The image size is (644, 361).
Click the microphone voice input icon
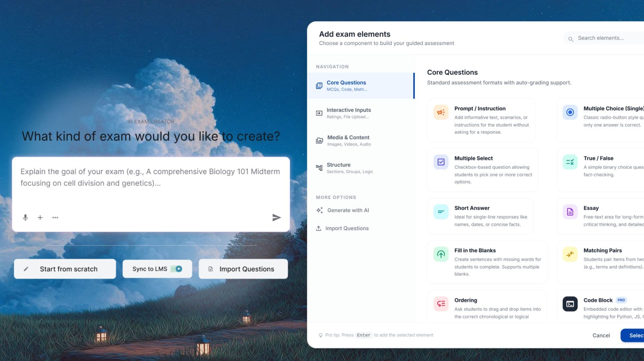(x=25, y=217)
